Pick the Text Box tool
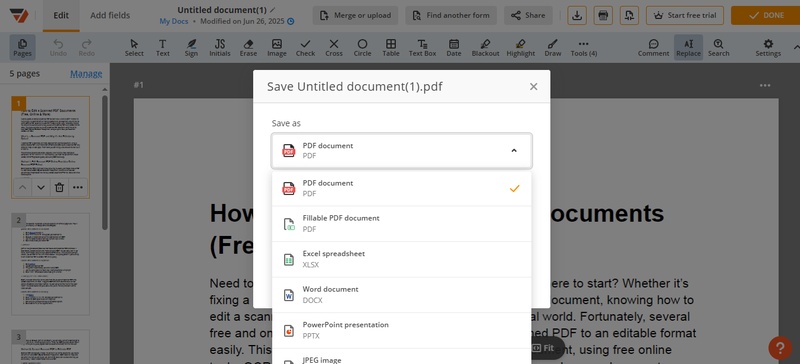800x364 pixels. click(x=422, y=47)
